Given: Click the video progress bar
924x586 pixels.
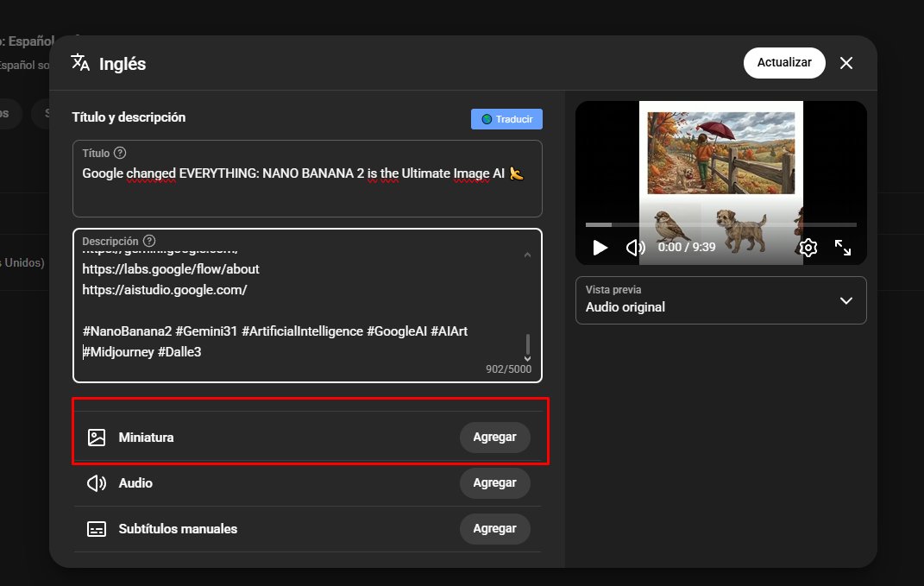Looking at the screenshot, I should point(720,224).
